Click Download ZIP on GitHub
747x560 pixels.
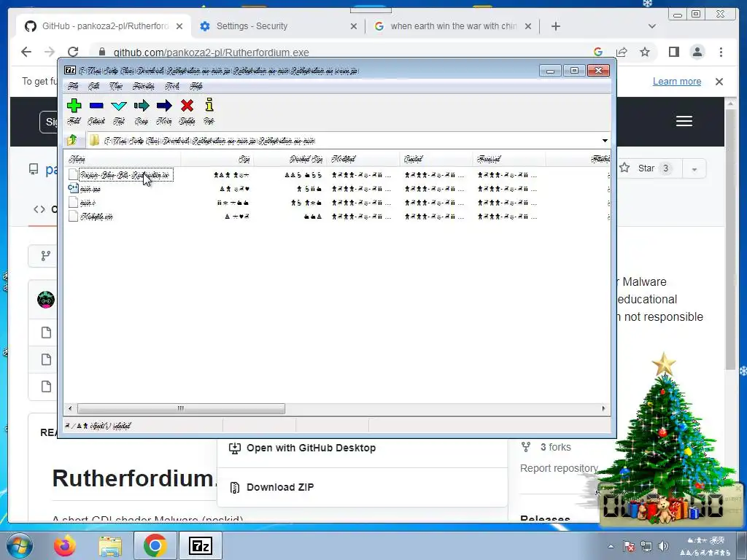tap(273, 487)
